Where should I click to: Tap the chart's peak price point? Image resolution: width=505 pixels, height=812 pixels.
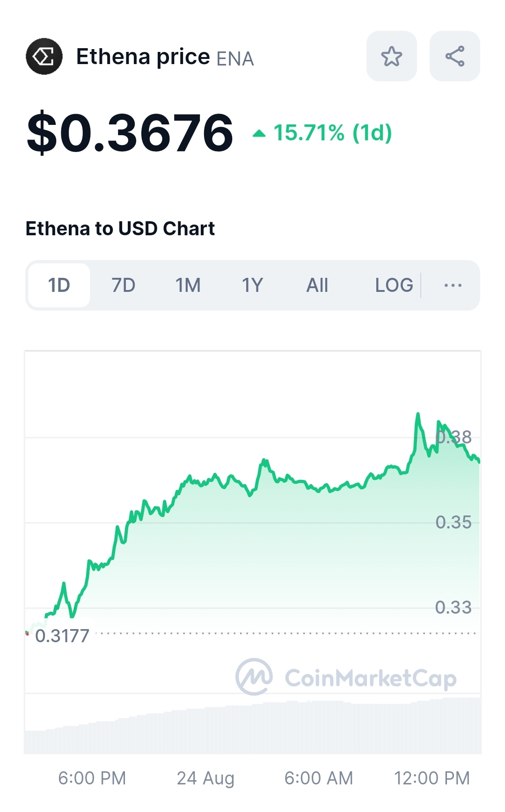click(x=418, y=414)
